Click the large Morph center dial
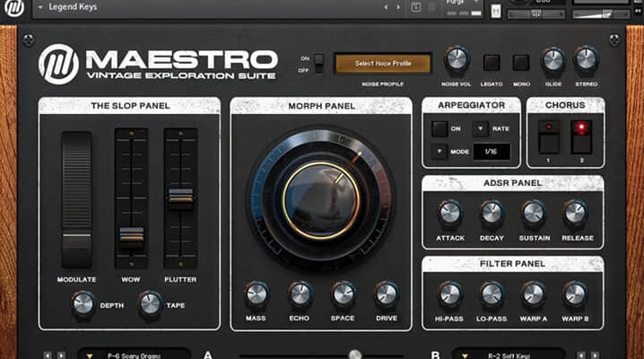 pos(321,198)
